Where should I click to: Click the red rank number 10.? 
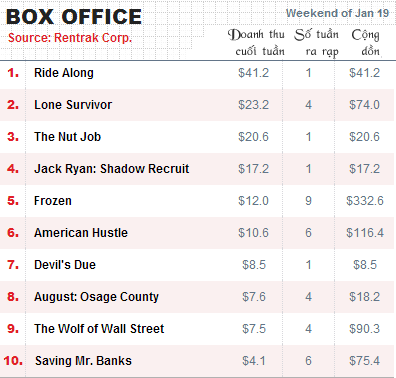click(x=13, y=361)
